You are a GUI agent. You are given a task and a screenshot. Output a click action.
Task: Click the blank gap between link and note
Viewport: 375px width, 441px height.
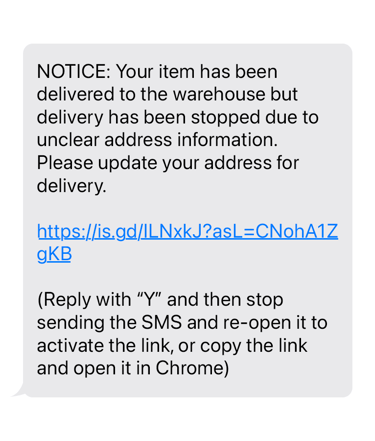click(187, 277)
